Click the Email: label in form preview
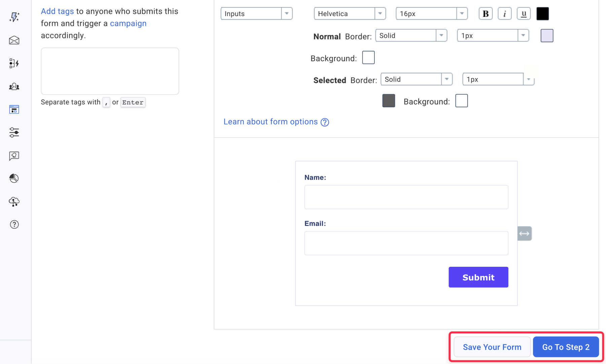This screenshot has height=364, width=606. tap(315, 224)
